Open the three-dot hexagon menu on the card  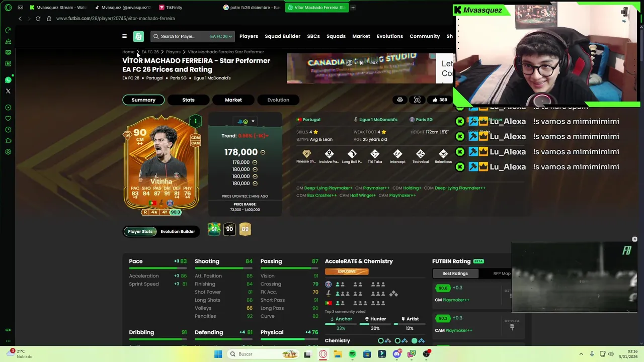[195, 121]
